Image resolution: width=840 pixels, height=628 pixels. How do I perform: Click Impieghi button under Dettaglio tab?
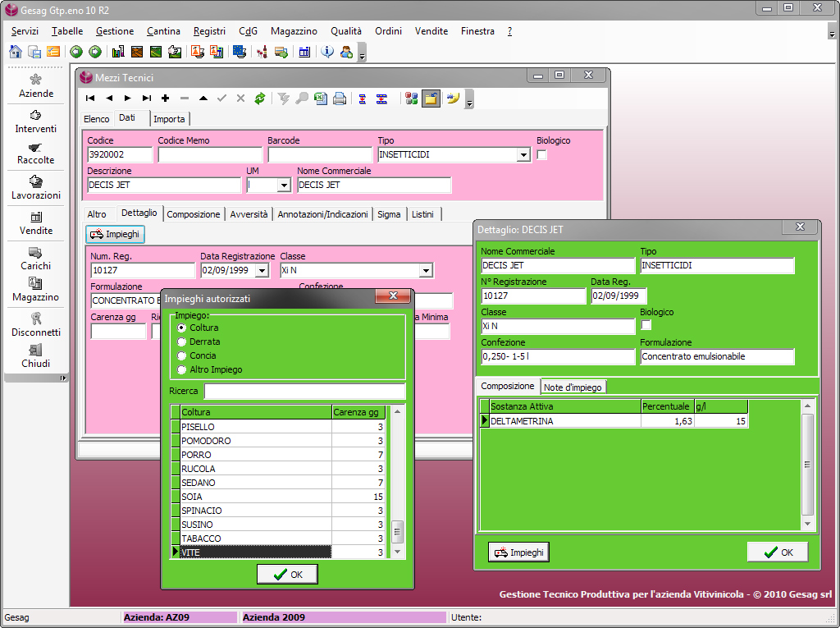[x=115, y=234]
